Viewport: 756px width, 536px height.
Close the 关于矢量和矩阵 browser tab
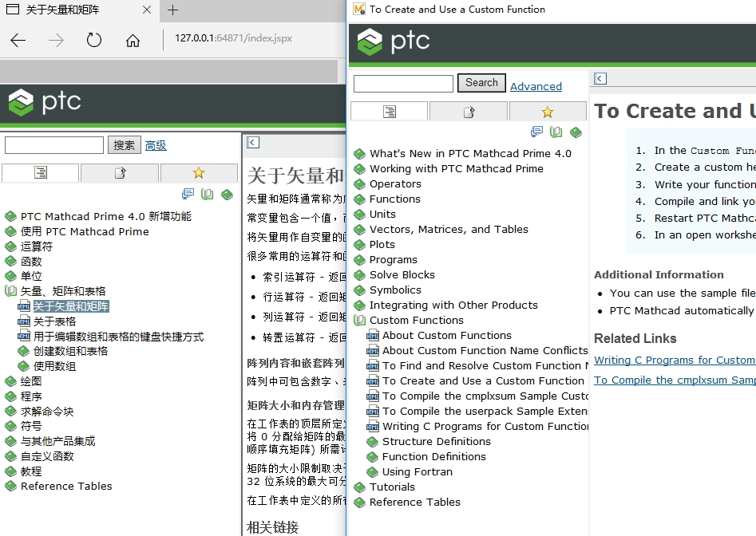[147, 10]
